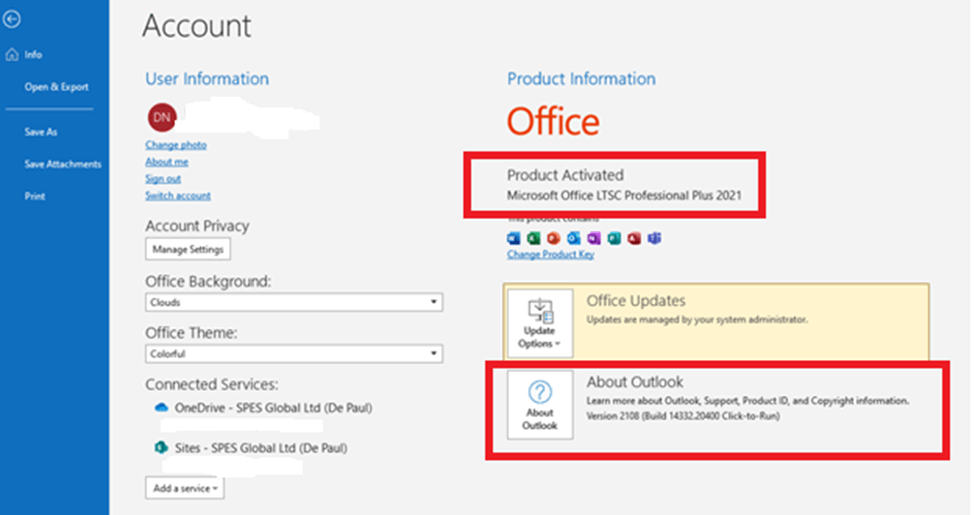Open the Office Background dropdown
This screenshot has height=515, width=975.
pyautogui.click(x=294, y=302)
